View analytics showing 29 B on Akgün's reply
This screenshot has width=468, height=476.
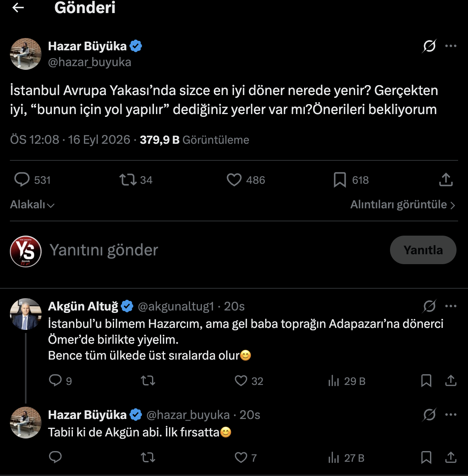click(346, 381)
